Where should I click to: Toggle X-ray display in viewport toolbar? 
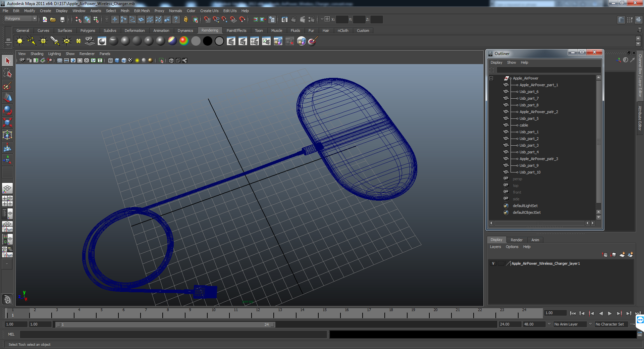click(171, 60)
